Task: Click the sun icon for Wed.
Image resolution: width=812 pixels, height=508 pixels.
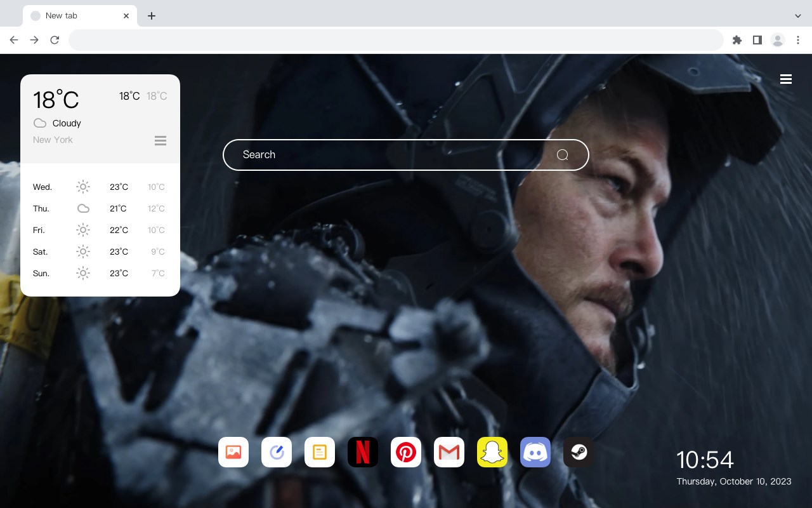Action: tap(83, 187)
